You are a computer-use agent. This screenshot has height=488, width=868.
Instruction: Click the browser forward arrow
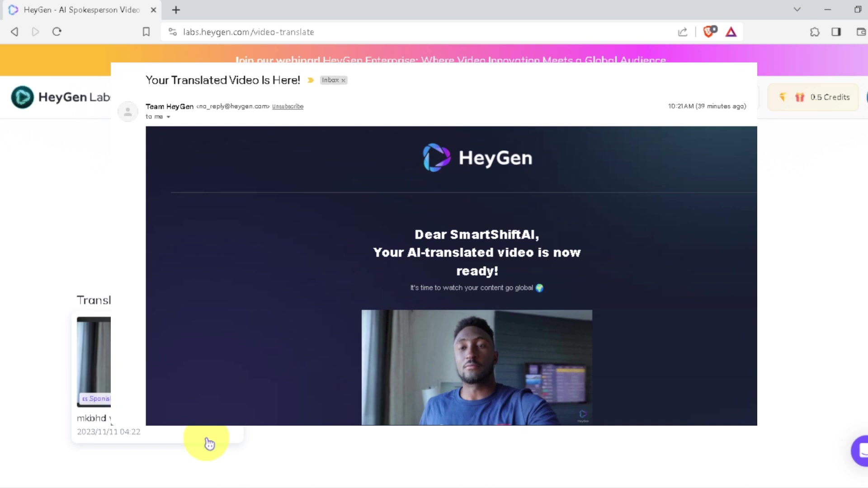tap(35, 32)
